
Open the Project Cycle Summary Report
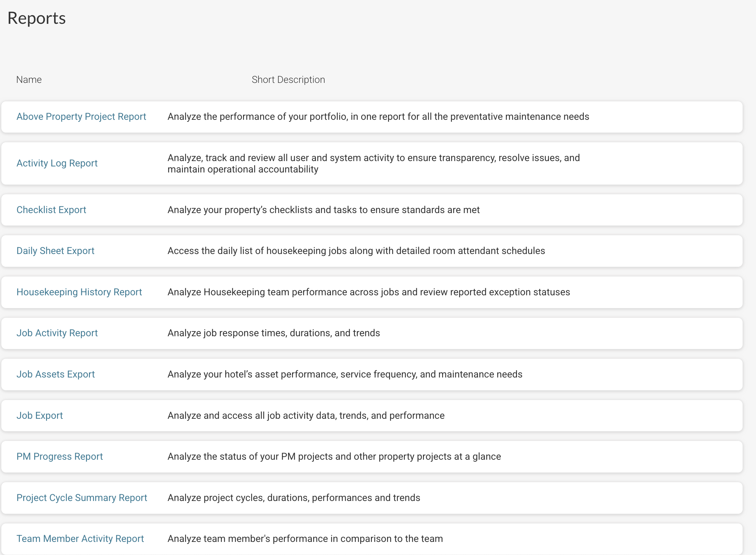click(82, 498)
